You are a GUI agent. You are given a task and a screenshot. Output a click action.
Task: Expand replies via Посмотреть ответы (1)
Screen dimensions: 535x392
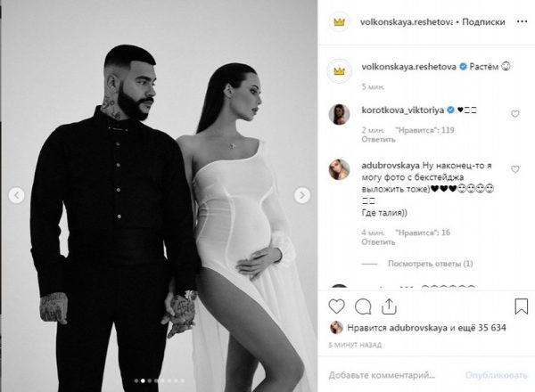coord(431,264)
